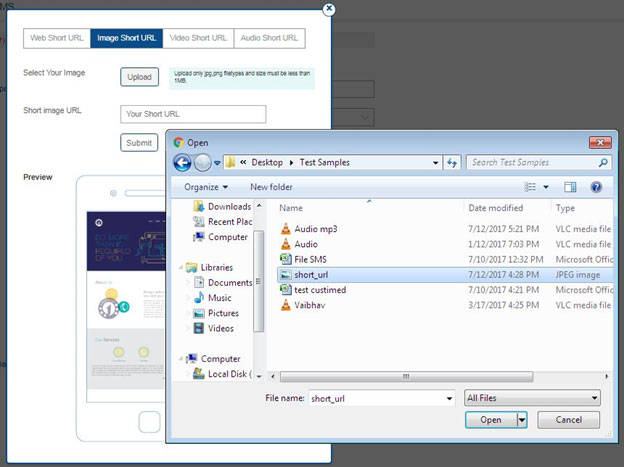This screenshot has height=467, width=624.
Task: Close the Short URL popup with X
Action: [x=329, y=9]
